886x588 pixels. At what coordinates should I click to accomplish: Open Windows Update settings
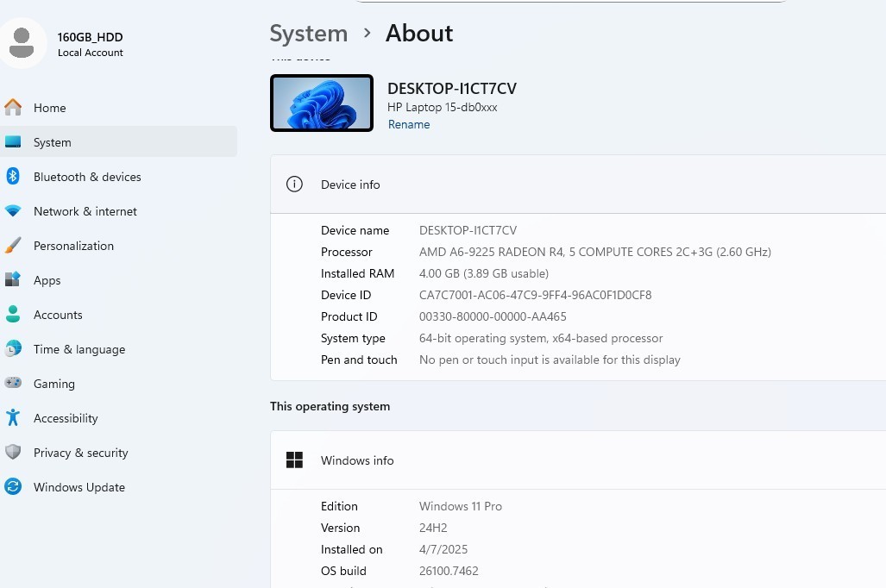pyautogui.click(x=119, y=486)
